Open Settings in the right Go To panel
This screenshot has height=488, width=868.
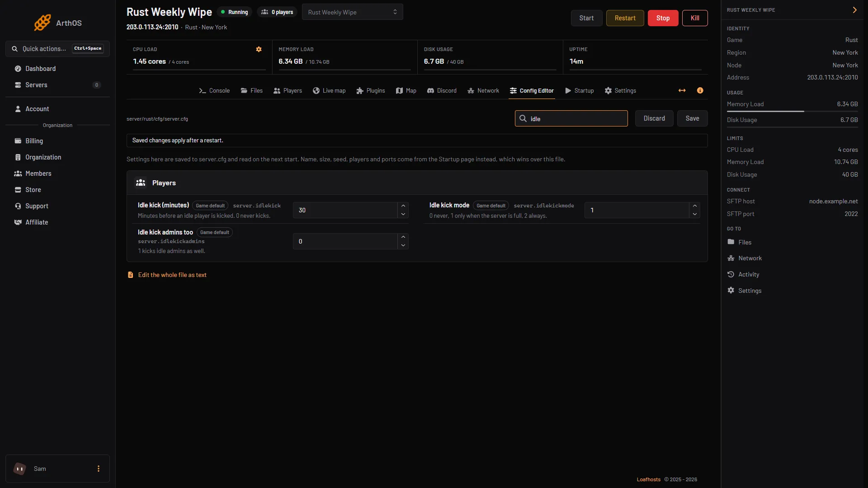(744, 291)
